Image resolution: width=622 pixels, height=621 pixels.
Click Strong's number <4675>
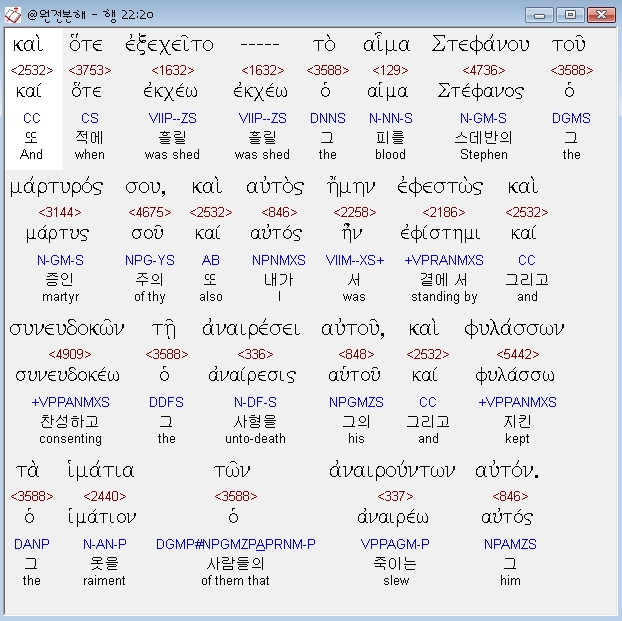click(150, 212)
